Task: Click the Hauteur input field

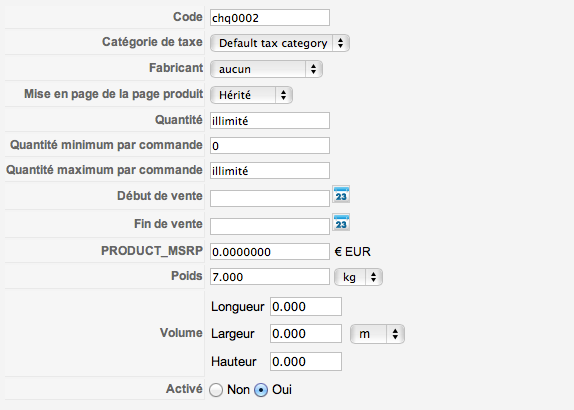Action: point(306,362)
